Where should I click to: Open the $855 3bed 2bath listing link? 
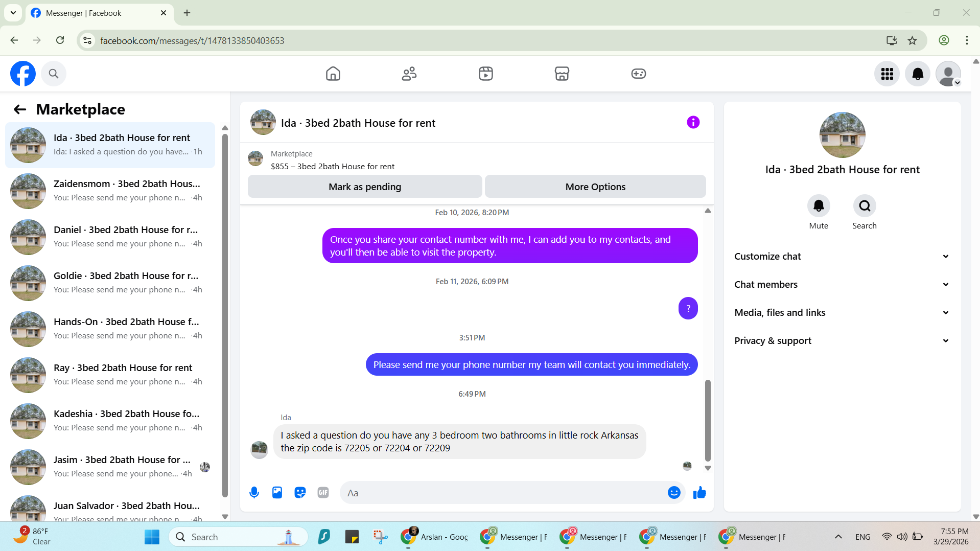(333, 167)
